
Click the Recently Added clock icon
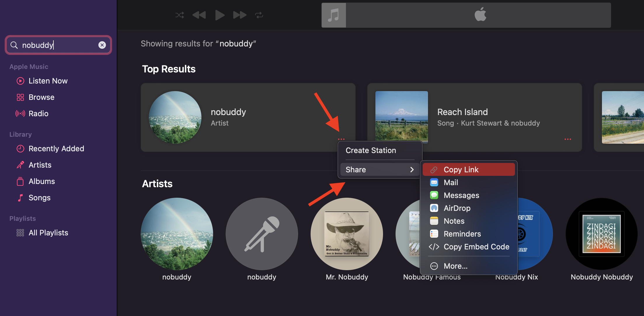[x=20, y=148]
